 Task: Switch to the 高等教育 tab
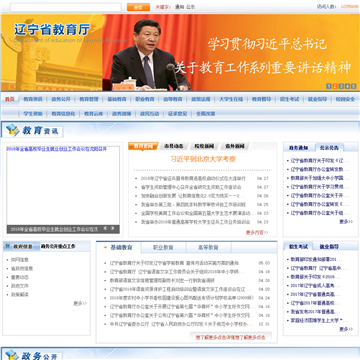[x=208, y=248]
